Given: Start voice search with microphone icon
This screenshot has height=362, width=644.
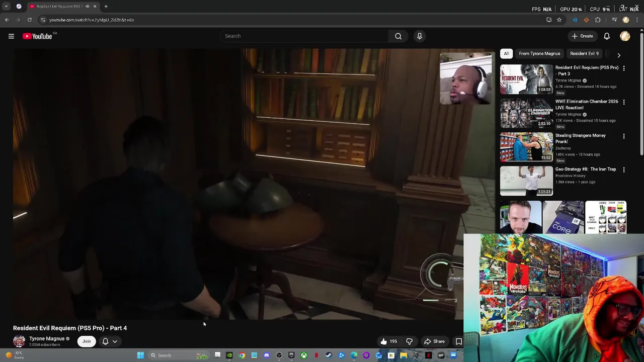Looking at the screenshot, I should point(419,36).
